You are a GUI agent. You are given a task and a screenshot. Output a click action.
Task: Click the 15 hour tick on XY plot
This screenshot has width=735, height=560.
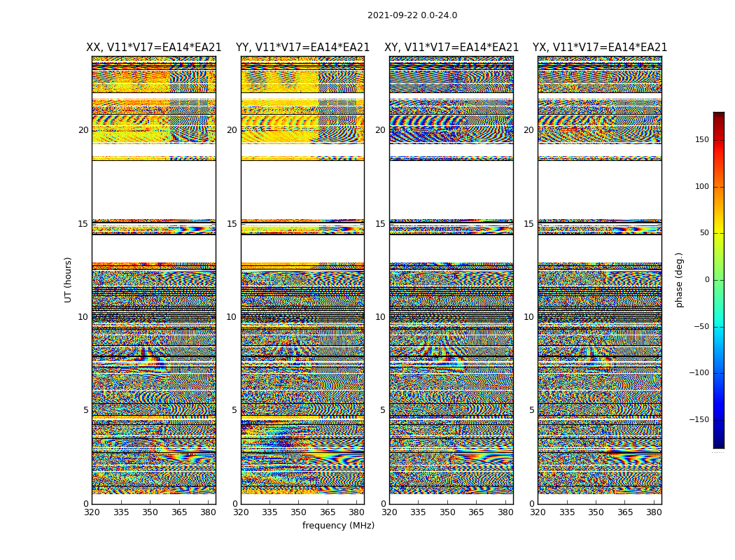381,224
